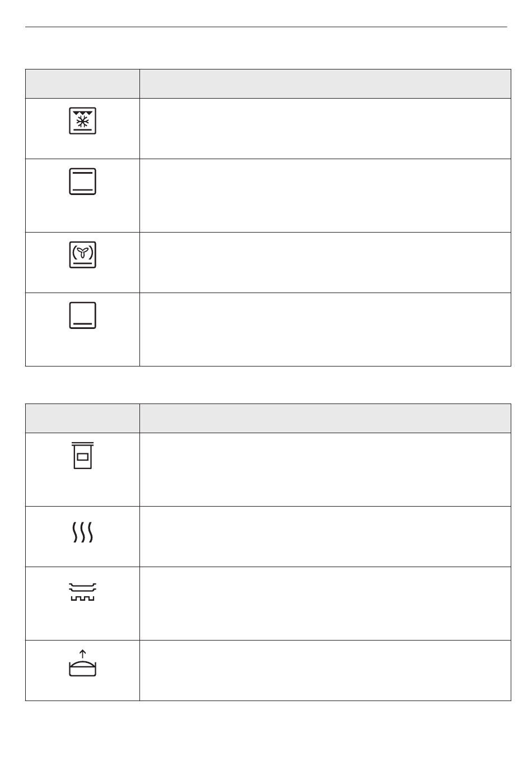Choose the plate warming icon

pyautogui.click(x=83, y=591)
